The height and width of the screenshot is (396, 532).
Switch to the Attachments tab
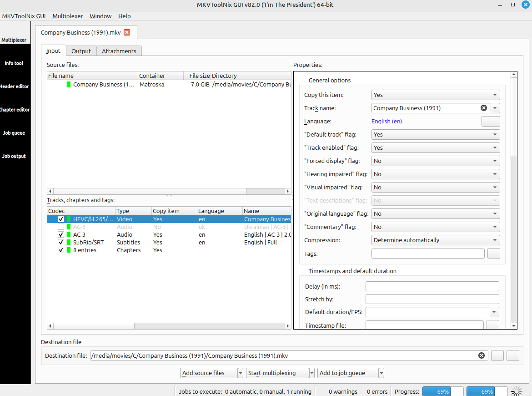click(x=119, y=51)
